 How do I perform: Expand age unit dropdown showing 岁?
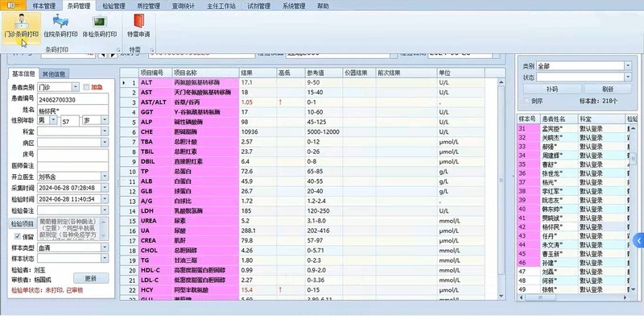105,120
